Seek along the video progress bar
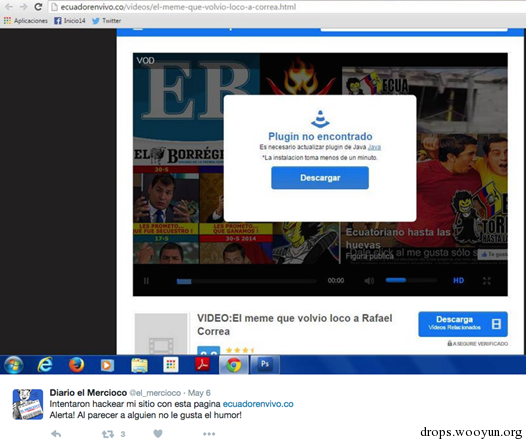This screenshot has height=444, width=526. pos(246,281)
